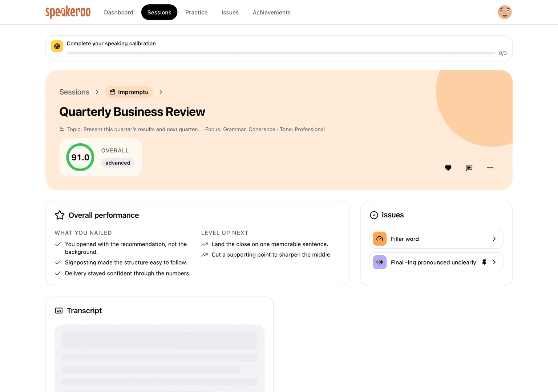Click the Speakeroo logo
Viewport: 558px width, 392px height.
(x=68, y=12)
